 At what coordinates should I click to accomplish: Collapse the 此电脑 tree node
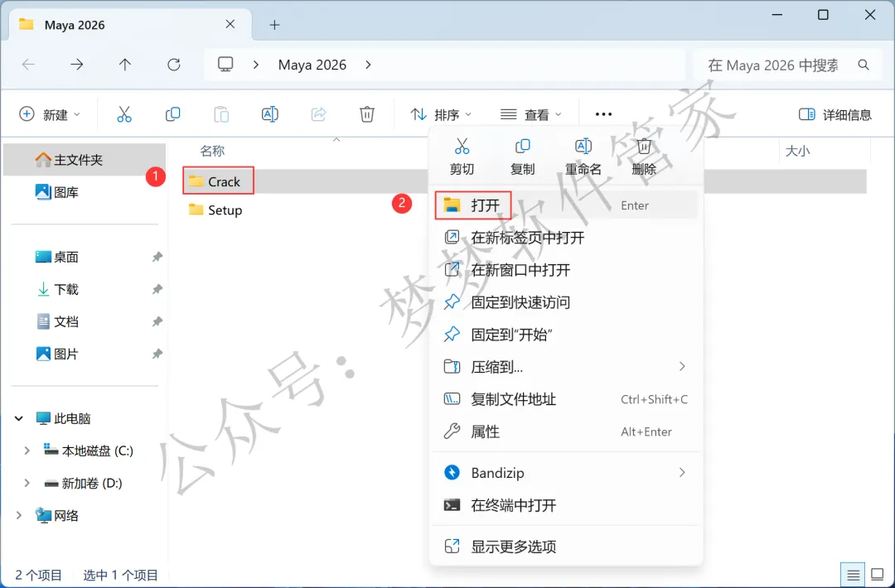19,418
